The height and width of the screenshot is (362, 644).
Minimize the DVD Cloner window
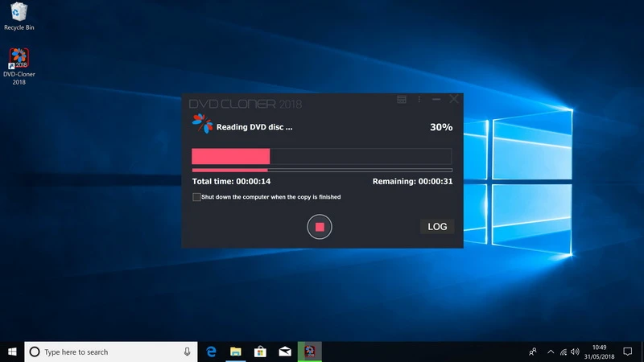[x=436, y=99]
